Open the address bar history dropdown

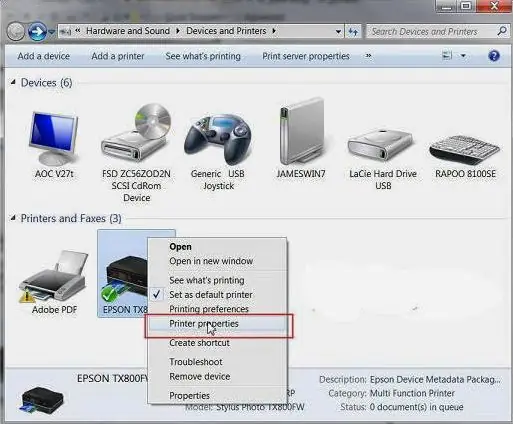(x=338, y=32)
